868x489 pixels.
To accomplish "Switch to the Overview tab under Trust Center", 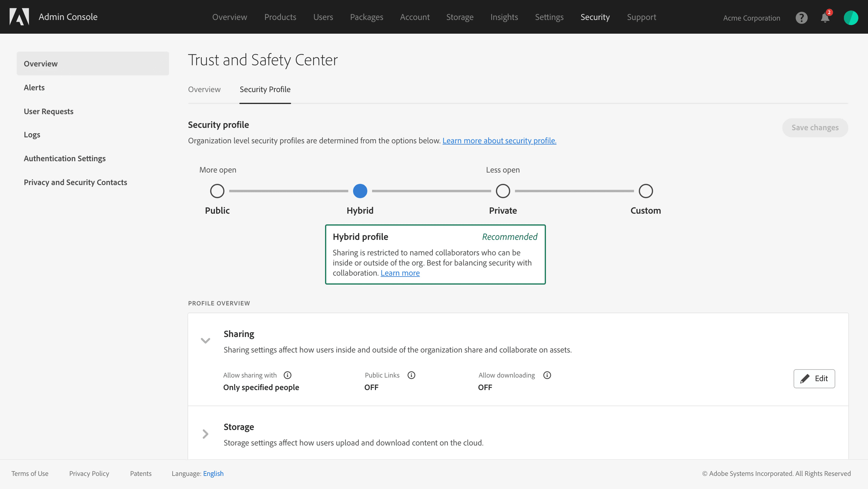I will pos(204,89).
